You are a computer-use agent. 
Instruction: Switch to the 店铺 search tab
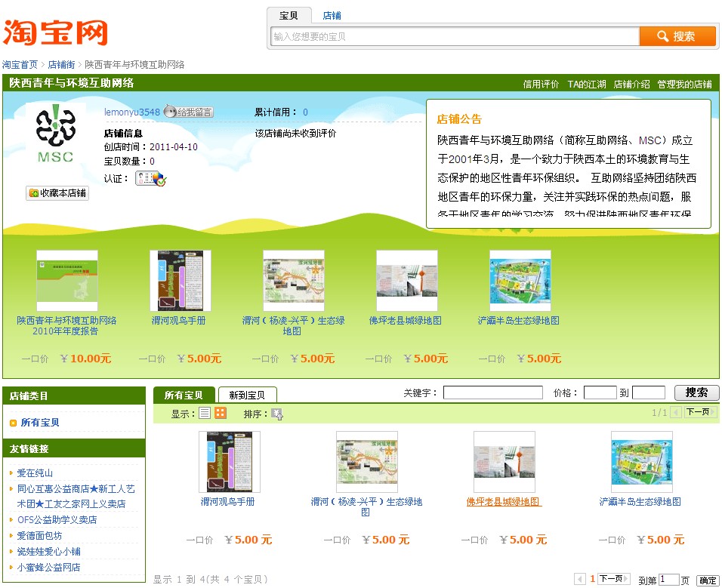pyautogui.click(x=332, y=16)
